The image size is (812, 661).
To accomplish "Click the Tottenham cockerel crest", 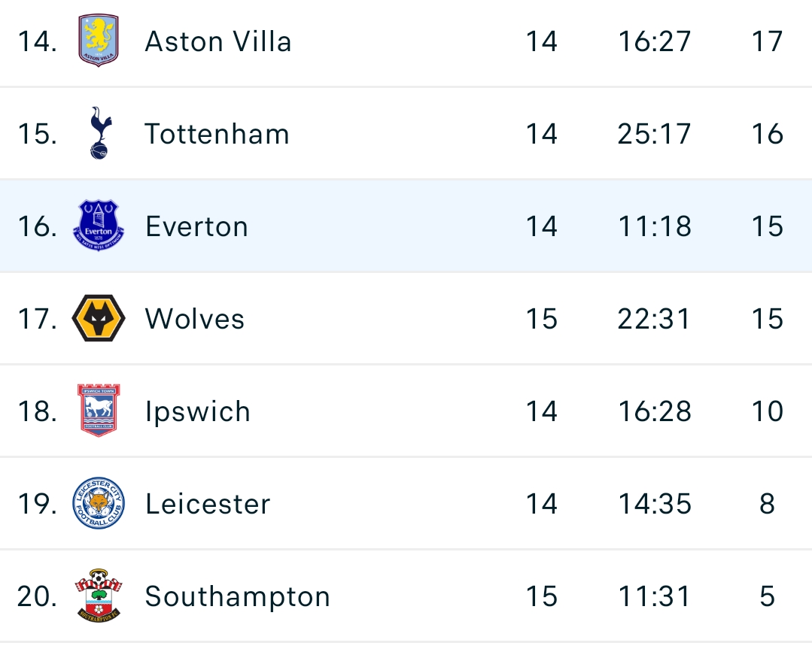I will click(100, 133).
